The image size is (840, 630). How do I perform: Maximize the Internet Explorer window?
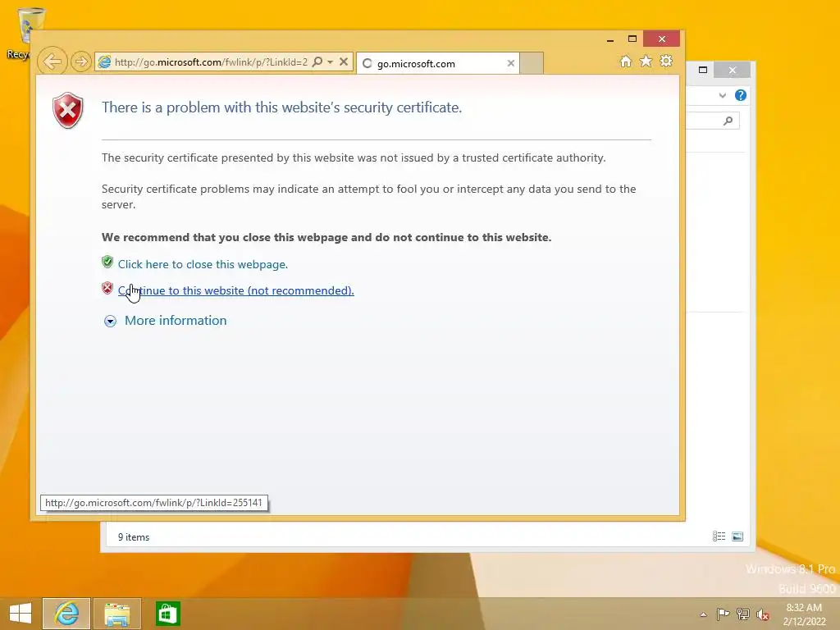(632, 39)
